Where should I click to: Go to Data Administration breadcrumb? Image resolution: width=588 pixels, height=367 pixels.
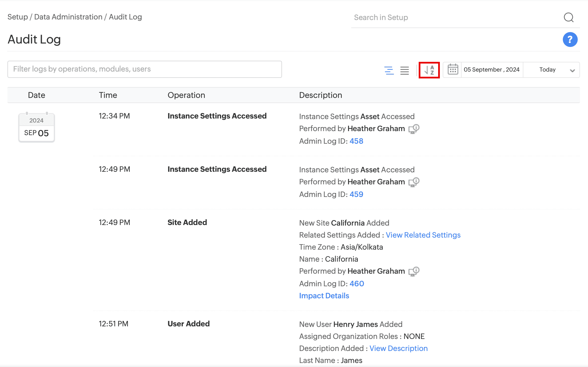pos(68,17)
